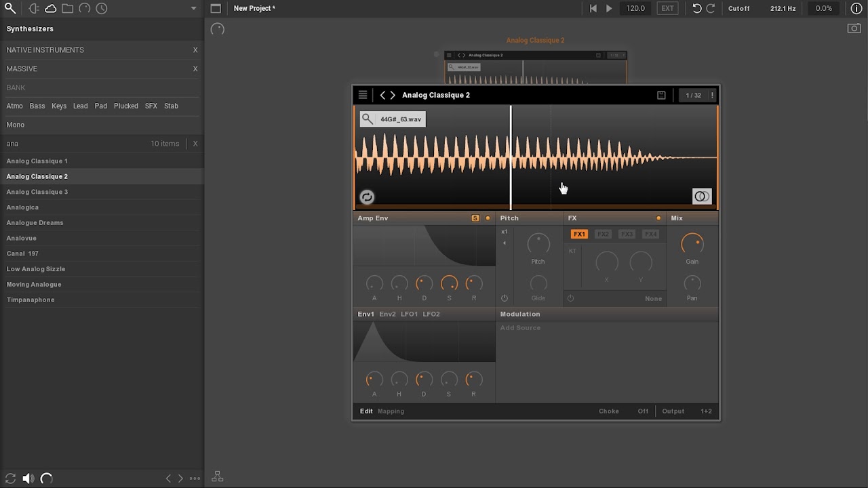Select the Atmo tag filter
The width and height of the screenshot is (868, 488).
(x=14, y=106)
